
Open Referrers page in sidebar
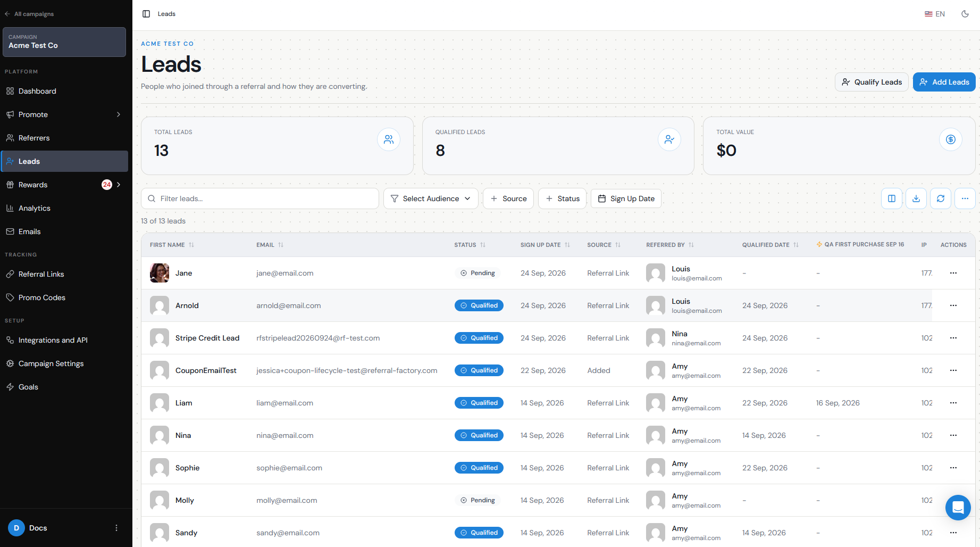pos(64,138)
